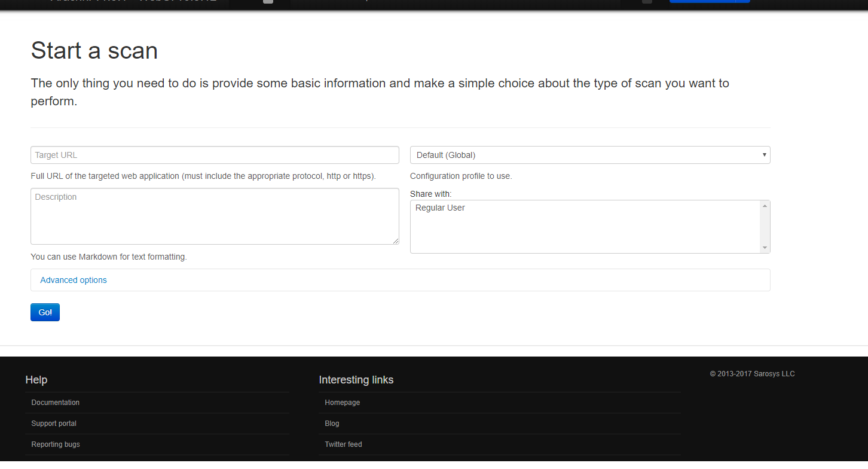Click the Start a scan heading
Viewport: 868px width, 469px height.
point(94,50)
